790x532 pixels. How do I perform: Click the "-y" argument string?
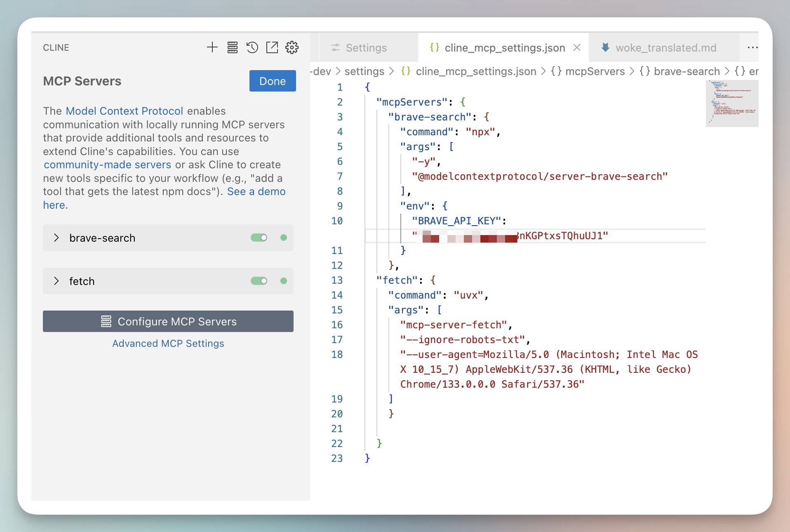pyautogui.click(x=424, y=162)
